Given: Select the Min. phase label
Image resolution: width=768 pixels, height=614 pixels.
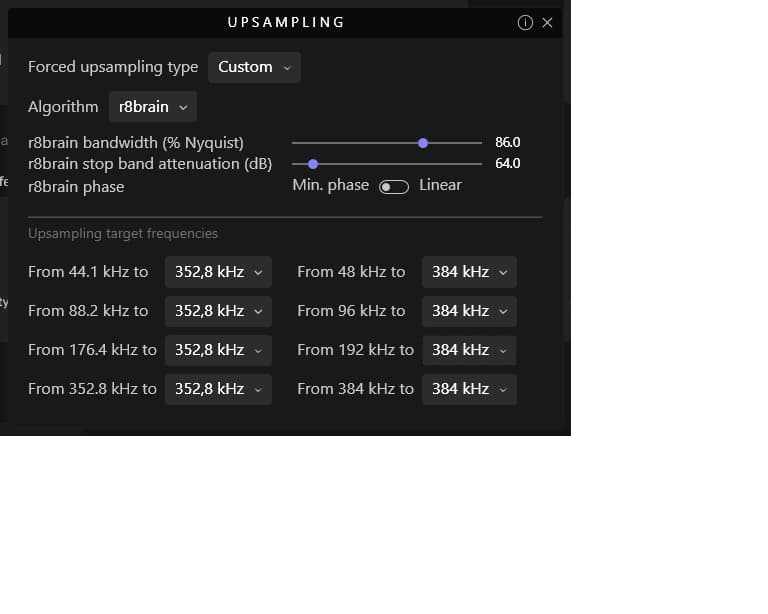Looking at the screenshot, I should (330, 185).
